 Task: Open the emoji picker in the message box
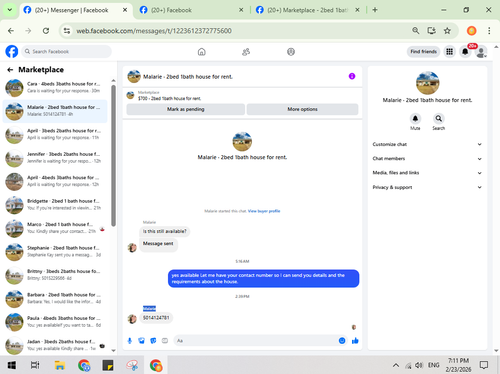tap(342, 341)
